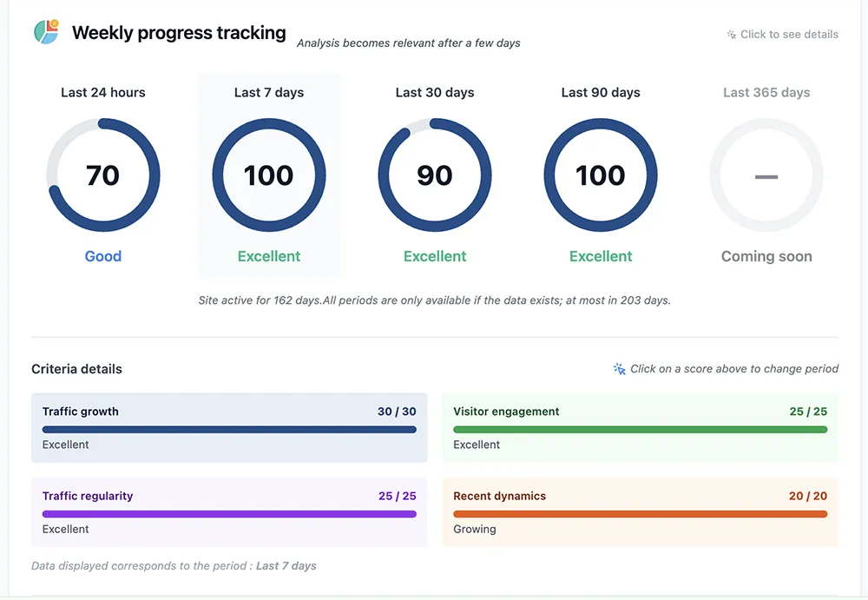Select the Last 30 days score gauge

(x=435, y=175)
